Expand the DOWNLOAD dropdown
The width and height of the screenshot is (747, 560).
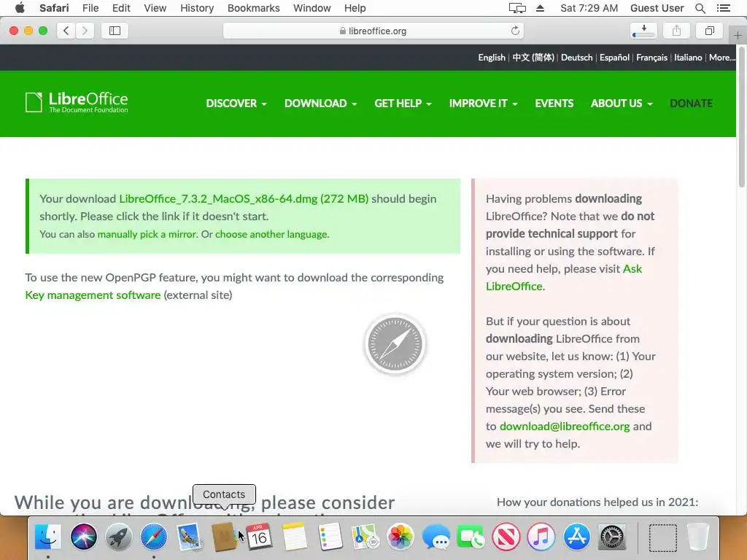321,104
